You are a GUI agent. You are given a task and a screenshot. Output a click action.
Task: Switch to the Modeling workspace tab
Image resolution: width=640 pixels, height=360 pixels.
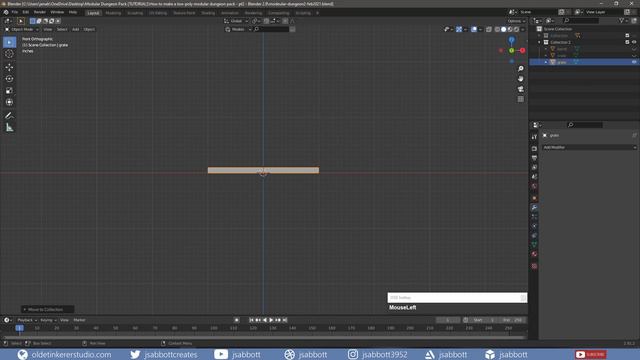(x=113, y=13)
